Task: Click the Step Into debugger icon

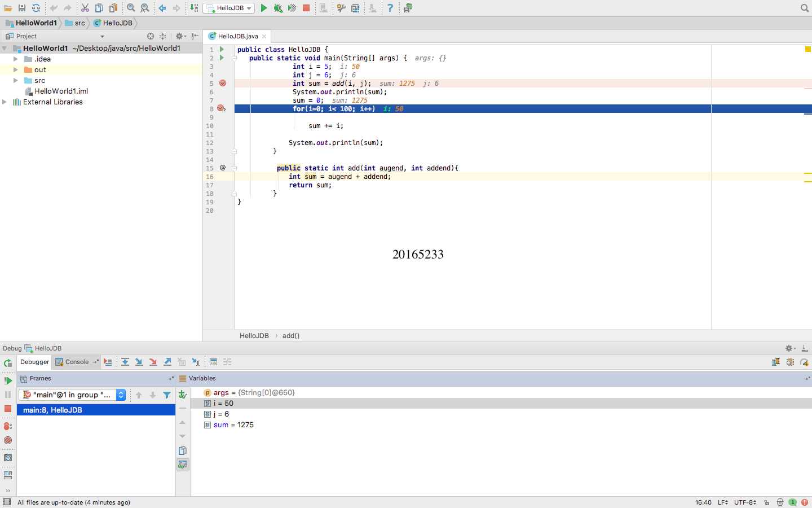Action: click(139, 362)
